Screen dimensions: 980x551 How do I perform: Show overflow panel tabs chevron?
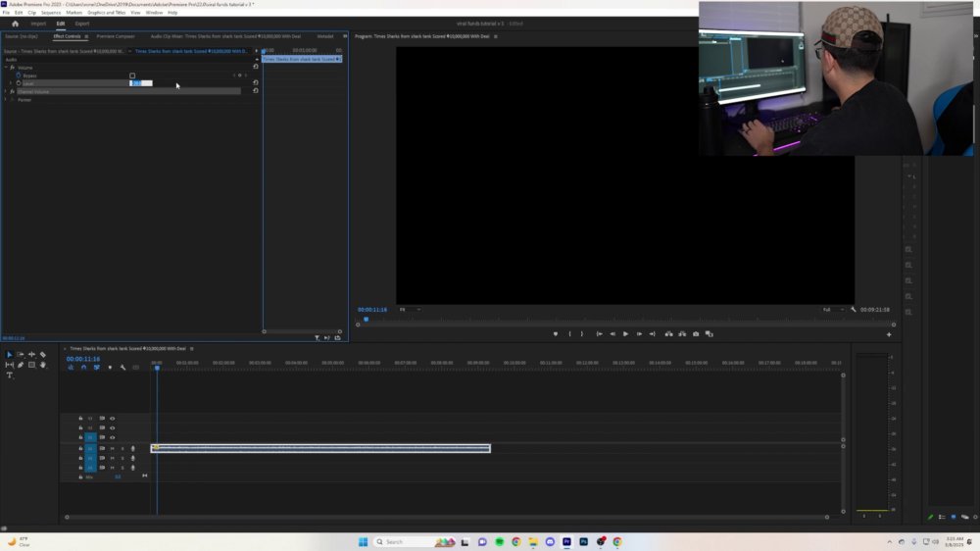(x=344, y=36)
